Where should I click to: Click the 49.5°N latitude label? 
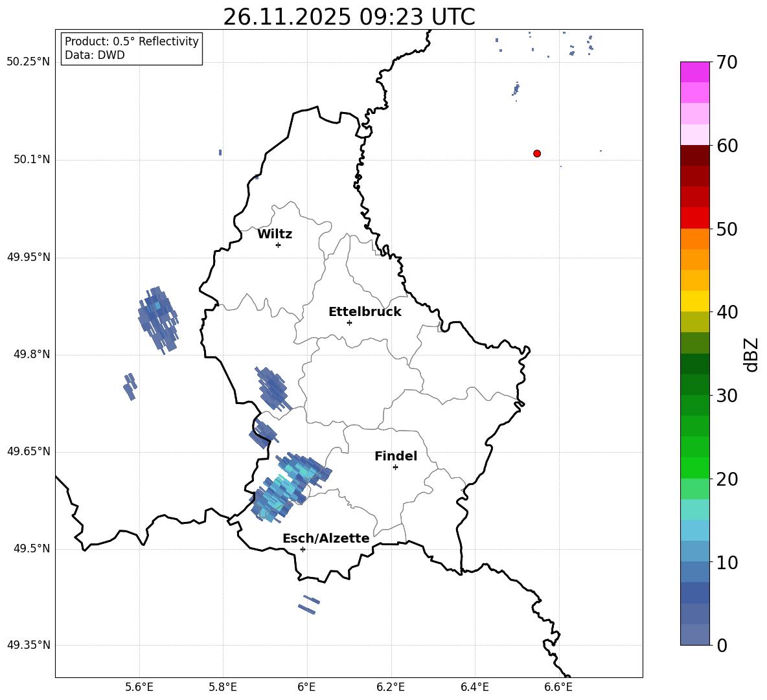pos(32,548)
